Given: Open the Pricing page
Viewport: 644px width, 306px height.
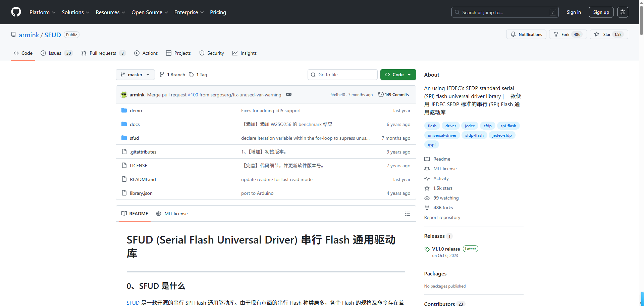Looking at the screenshot, I should click(x=218, y=12).
